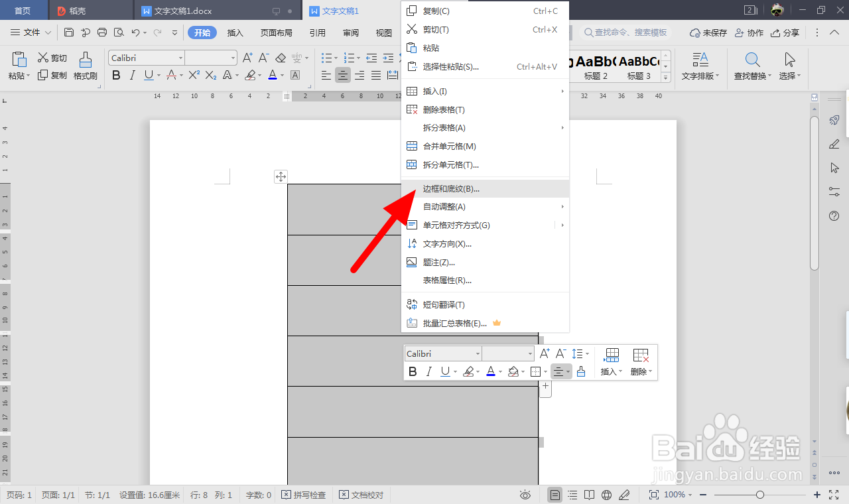849x504 pixels.
Task: Click the ribbon Cut (剪切) button
Action: point(52,58)
